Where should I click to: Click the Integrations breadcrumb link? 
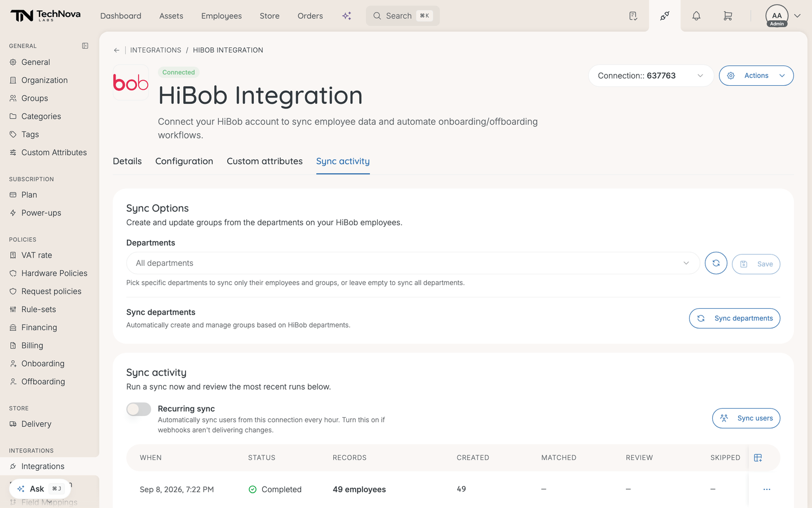click(156, 50)
